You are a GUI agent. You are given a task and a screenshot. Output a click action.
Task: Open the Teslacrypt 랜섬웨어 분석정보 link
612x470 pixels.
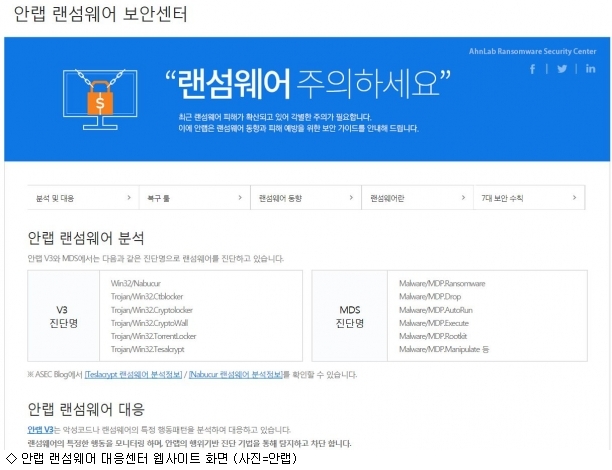(x=133, y=375)
